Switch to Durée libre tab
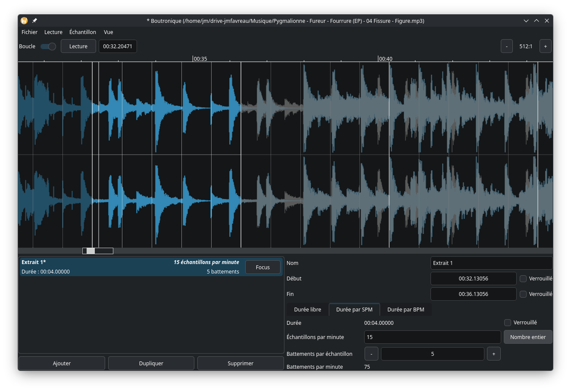The height and width of the screenshot is (392, 571). pos(307,310)
